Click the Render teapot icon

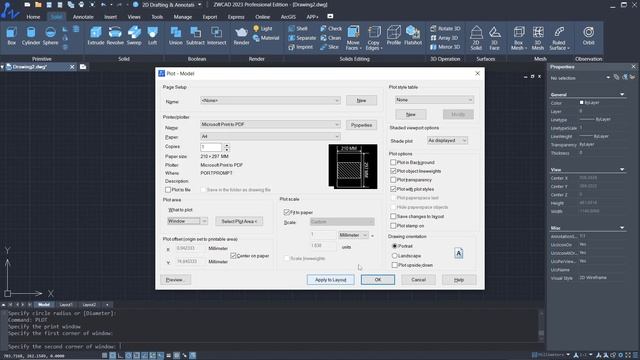[x=241, y=36]
